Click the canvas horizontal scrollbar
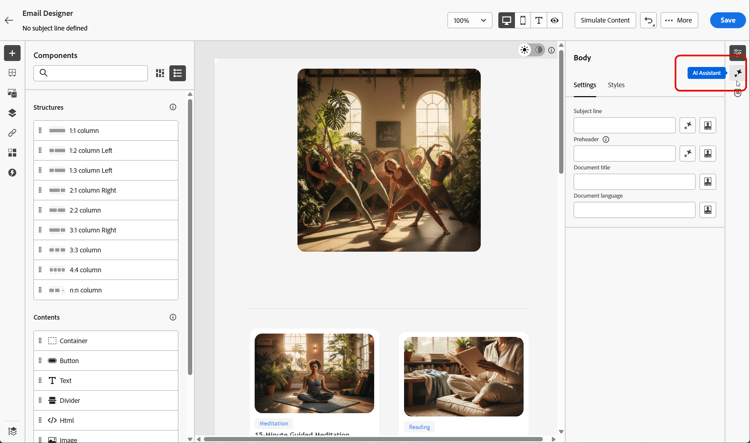Screen dimensions: 750x443 pyautogui.click(x=373, y=439)
